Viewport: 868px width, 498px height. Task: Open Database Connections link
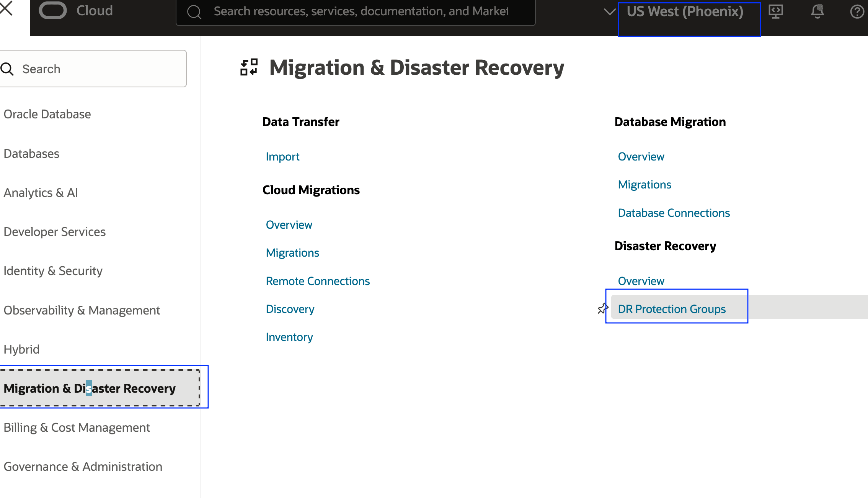(674, 213)
